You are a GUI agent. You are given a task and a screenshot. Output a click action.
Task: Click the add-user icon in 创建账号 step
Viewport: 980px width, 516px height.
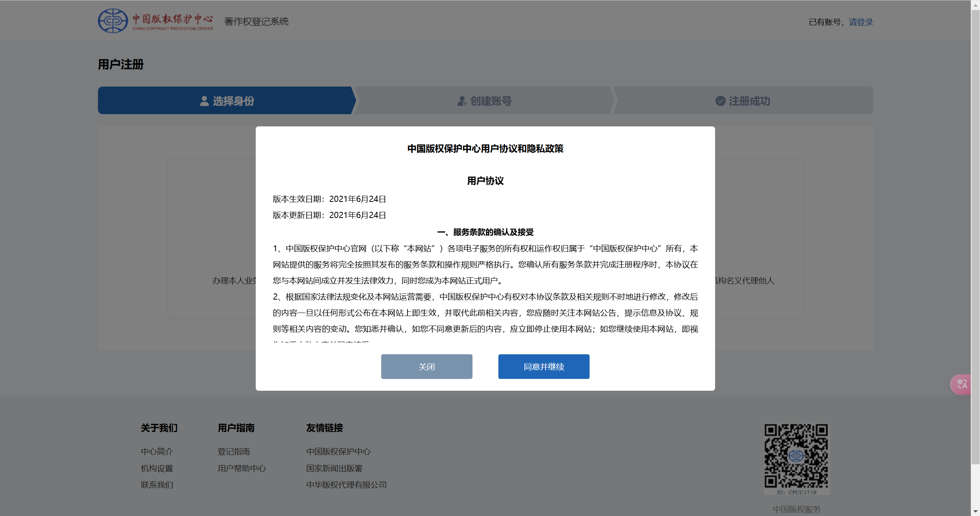click(462, 101)
